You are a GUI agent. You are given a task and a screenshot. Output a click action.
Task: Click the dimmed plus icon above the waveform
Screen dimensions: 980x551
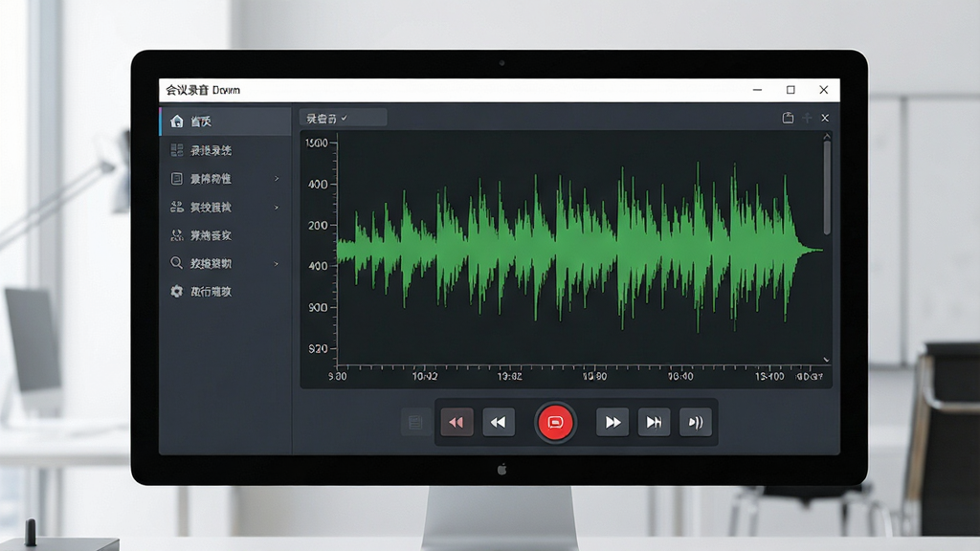point(807,118)
